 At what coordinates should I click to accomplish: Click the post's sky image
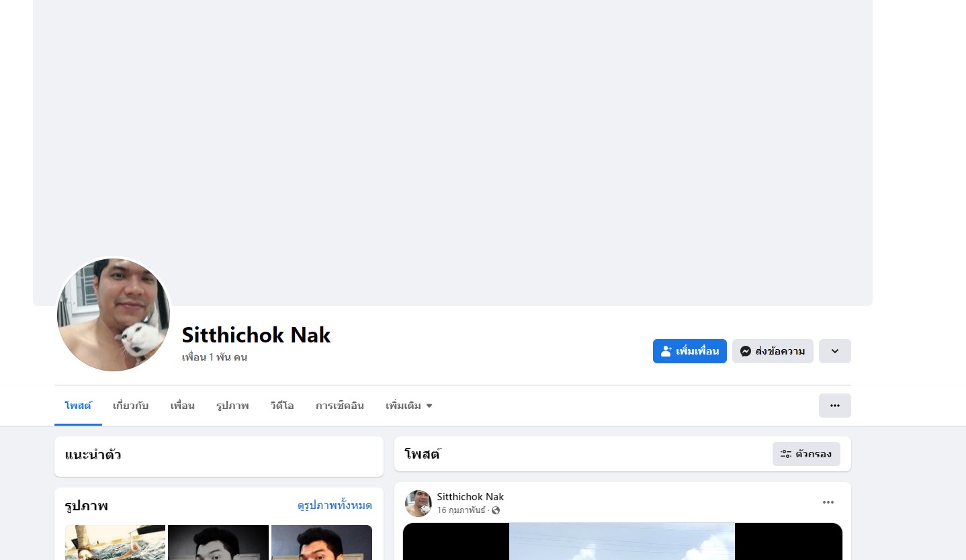(x=622, y=541)
